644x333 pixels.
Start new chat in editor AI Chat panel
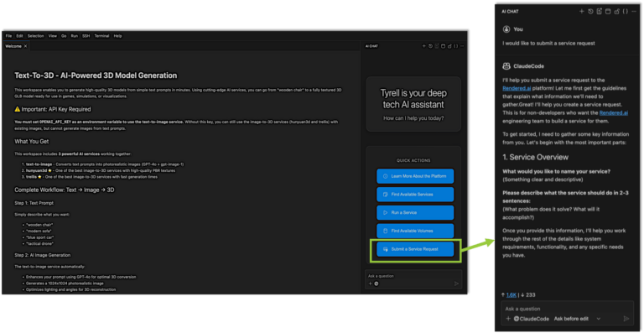click(423, 46)
